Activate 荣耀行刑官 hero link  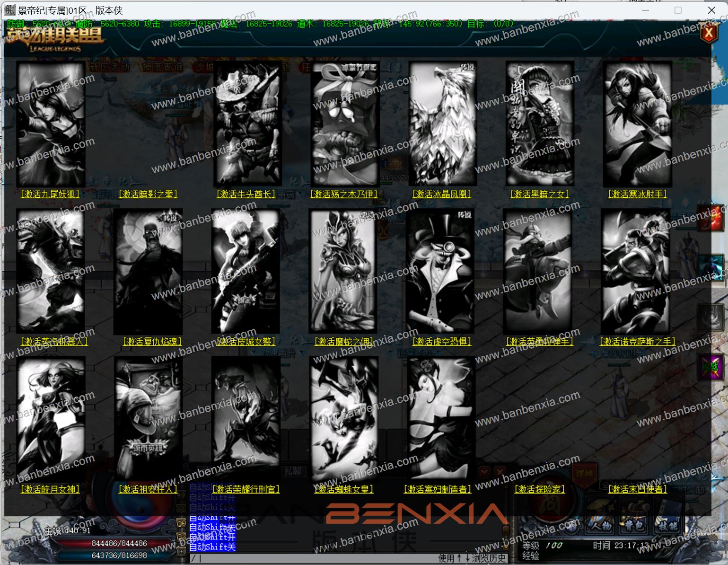point(246,489)
